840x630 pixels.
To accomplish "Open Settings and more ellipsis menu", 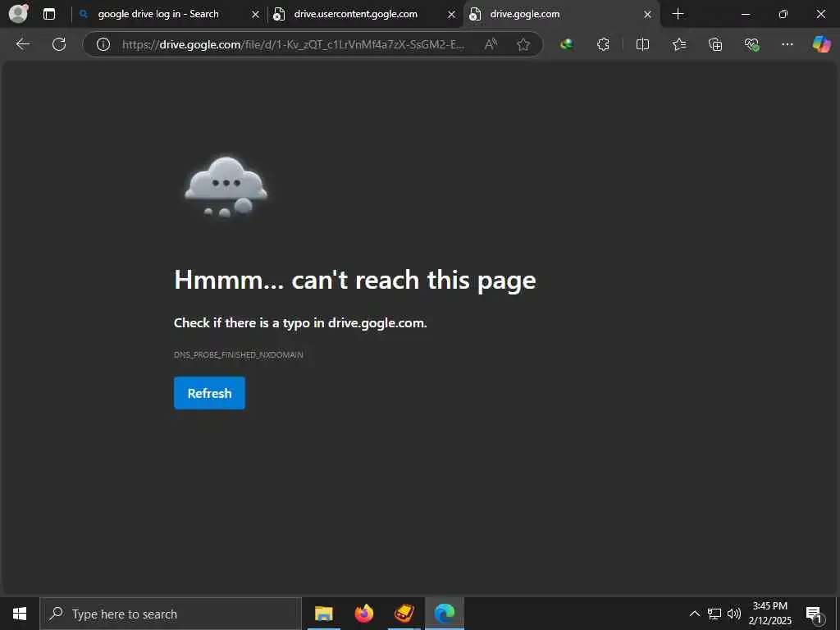I will pyautogui.click(x=787, y=44).
